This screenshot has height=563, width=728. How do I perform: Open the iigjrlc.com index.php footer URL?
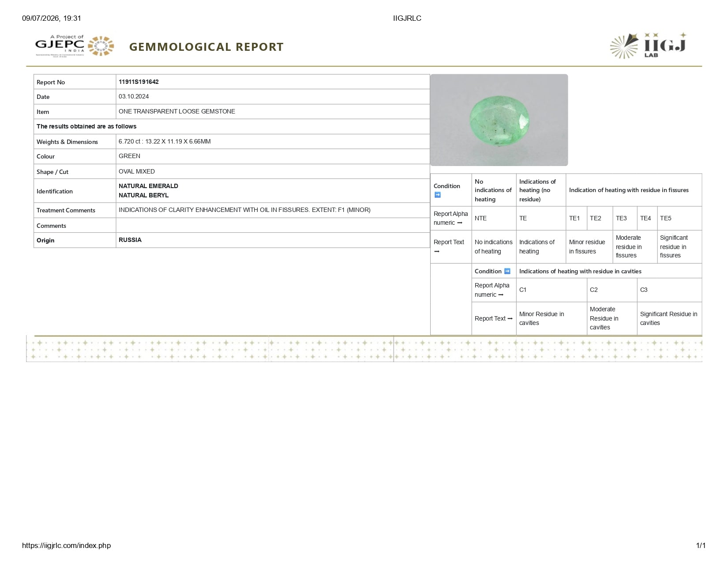(67, 545)
